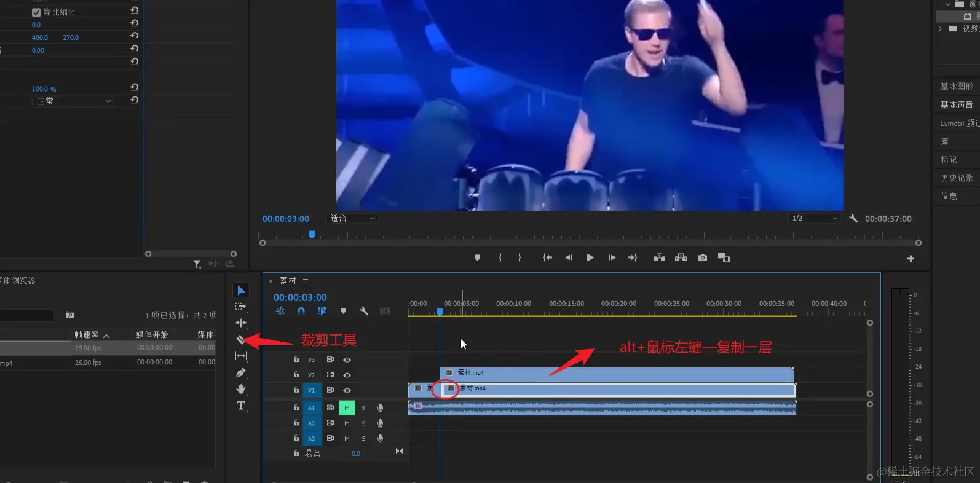Hide video track V2 output

pyautogui.click(x=347, y=375)
